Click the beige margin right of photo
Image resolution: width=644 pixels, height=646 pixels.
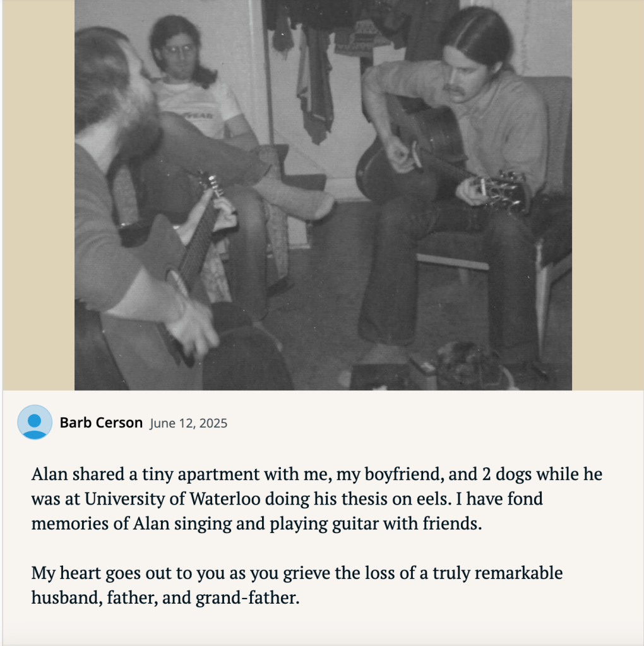(x=607, y=189)
